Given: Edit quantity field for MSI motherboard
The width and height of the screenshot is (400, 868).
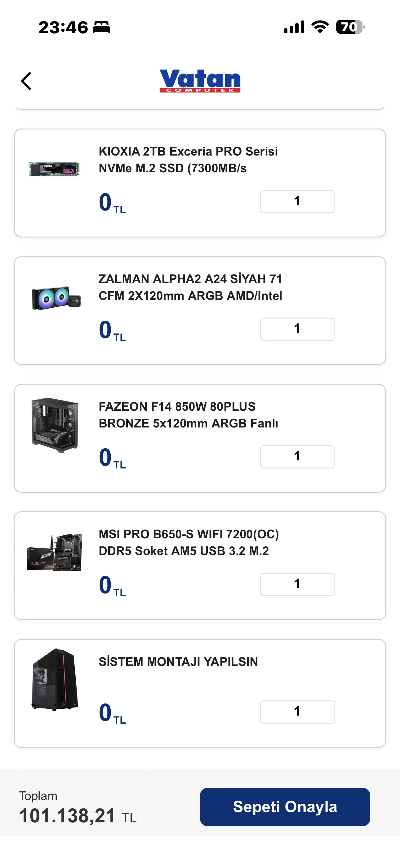Looking at the screenshot, I should [x=297, y=584].
